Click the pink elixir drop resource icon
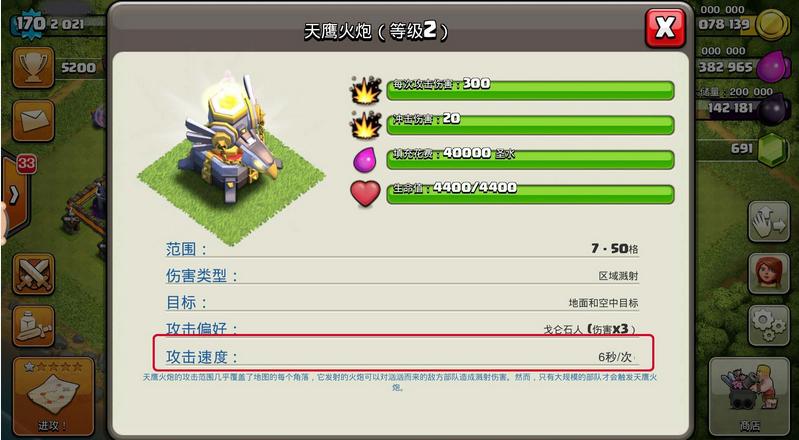Viewport: 799px width, 440px height. coord(773,66)
